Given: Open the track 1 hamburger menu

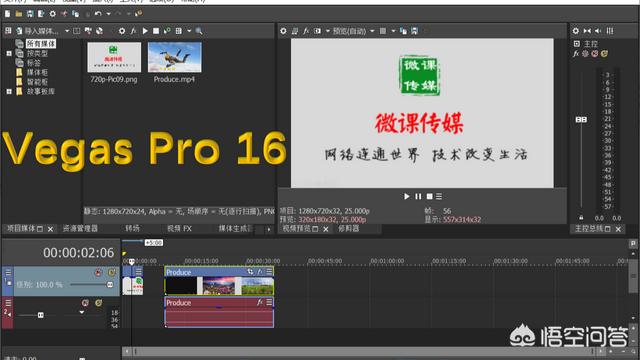Looking at the screenshot, I should [x=8, y=272].
